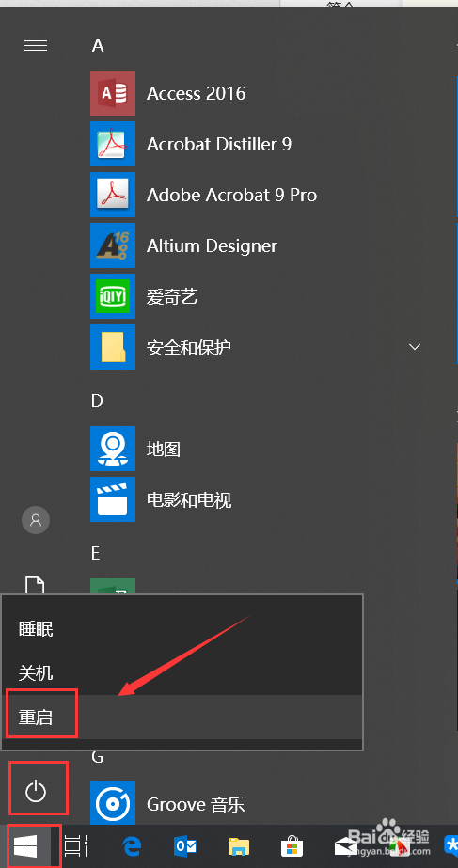Click the Adobe Acrobat 9 Pro label
Viewport: 458px width, 868px height.
(x=231, y=195)
